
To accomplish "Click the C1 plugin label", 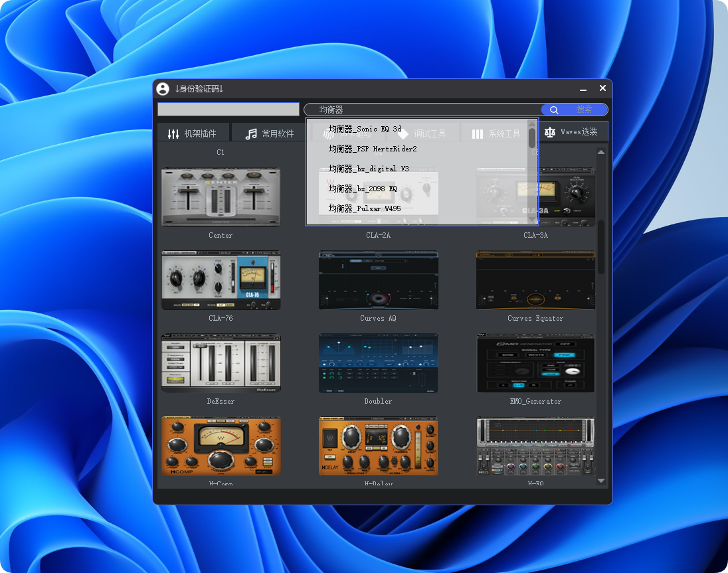I will (221, 152).
